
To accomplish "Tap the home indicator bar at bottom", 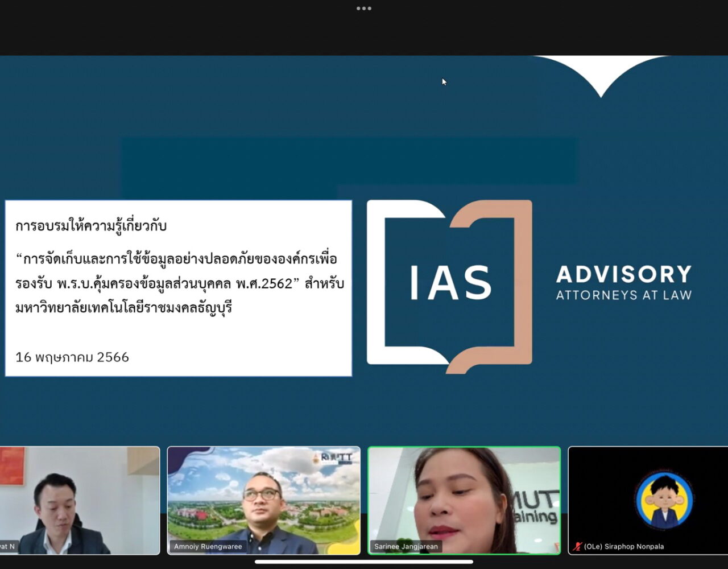I will click(x=364, y=562).
